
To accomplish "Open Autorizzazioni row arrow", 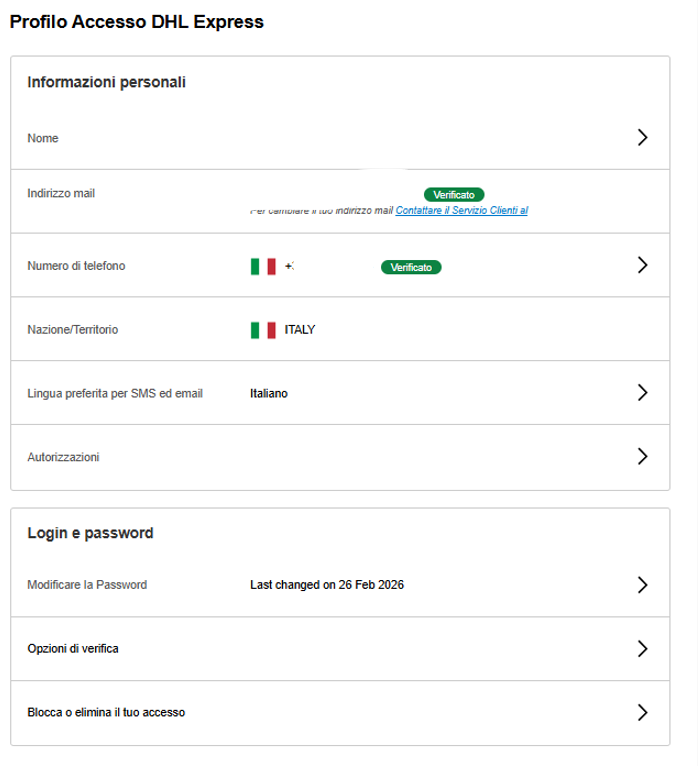I will click(x=642, y=457).
